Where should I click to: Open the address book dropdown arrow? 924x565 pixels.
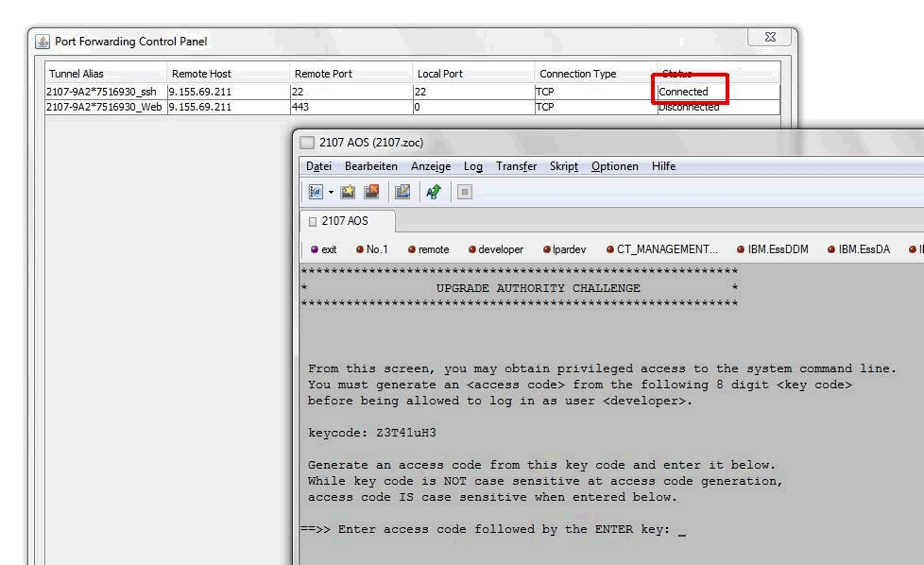tap(331, 192)
